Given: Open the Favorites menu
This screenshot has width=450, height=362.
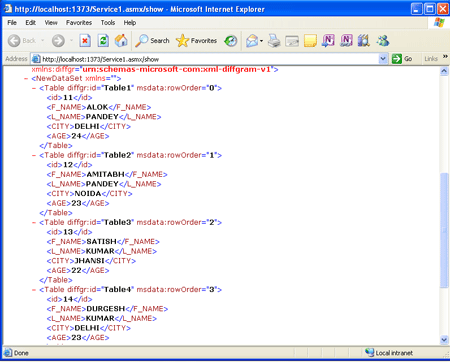Looking at the screenshot, I should [x=79, y=23].
